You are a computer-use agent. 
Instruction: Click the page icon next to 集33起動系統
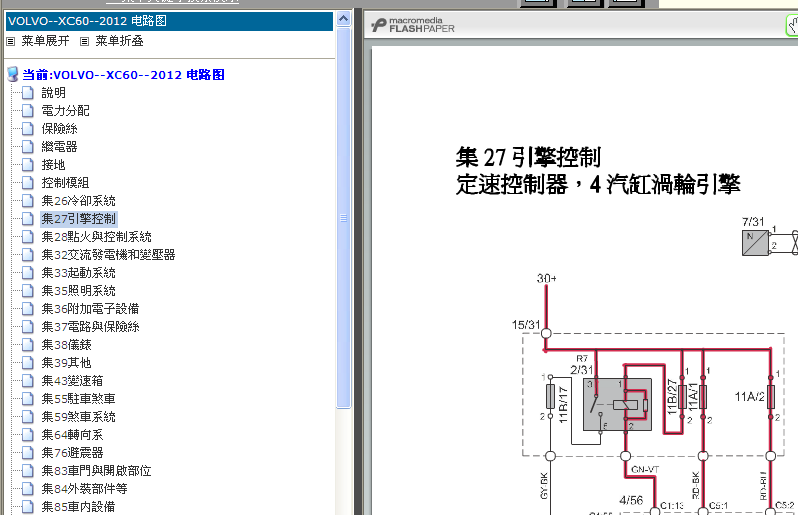(x=28, y=273)
